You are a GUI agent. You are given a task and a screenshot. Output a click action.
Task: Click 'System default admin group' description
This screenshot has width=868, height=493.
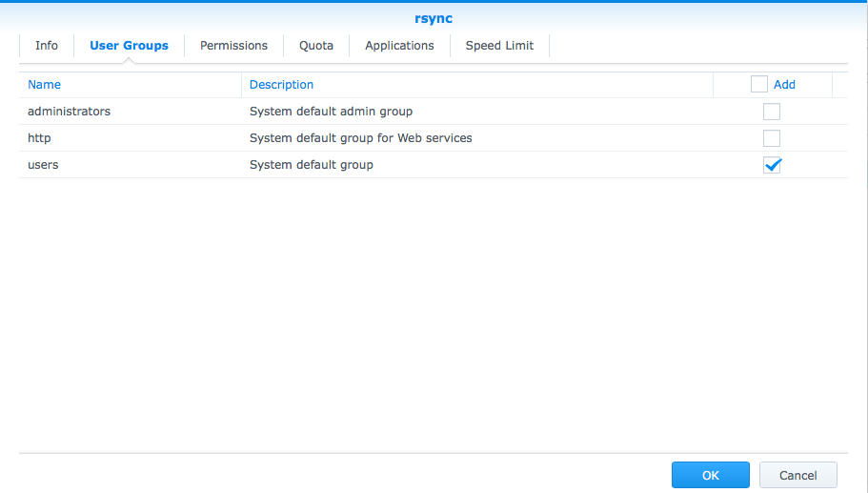(x=331, y=112)
